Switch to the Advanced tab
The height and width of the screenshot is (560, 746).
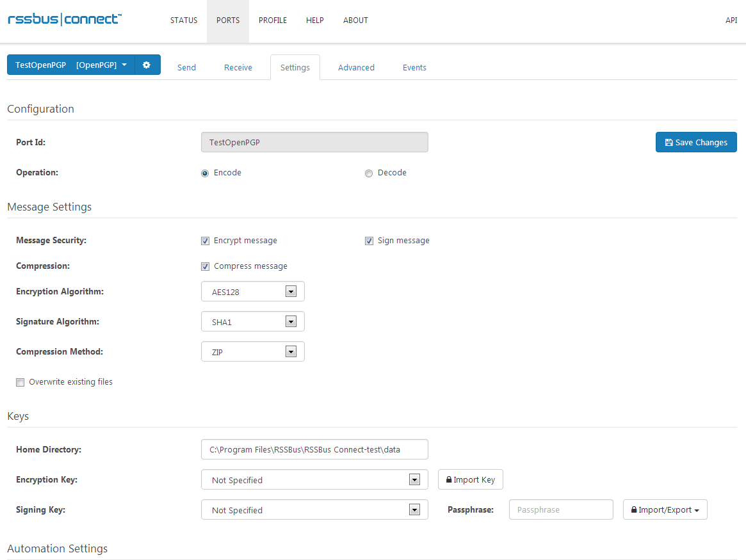pyautogui.click(x=356, y=67)
